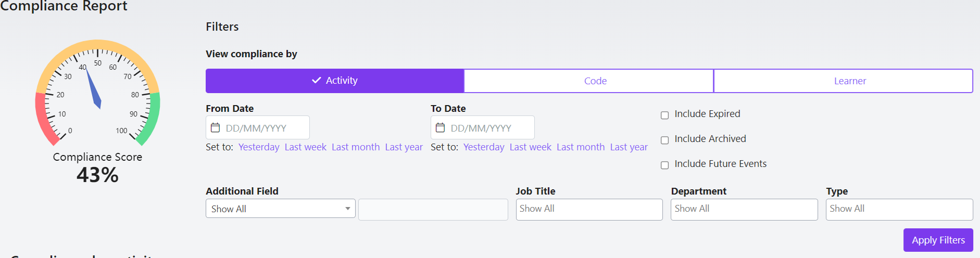
Task: Click the Apply Filters button
Action: click(938, 240)
